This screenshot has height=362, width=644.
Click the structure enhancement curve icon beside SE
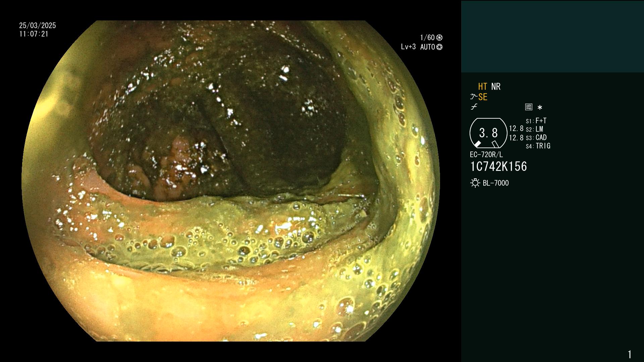point(474,97)
